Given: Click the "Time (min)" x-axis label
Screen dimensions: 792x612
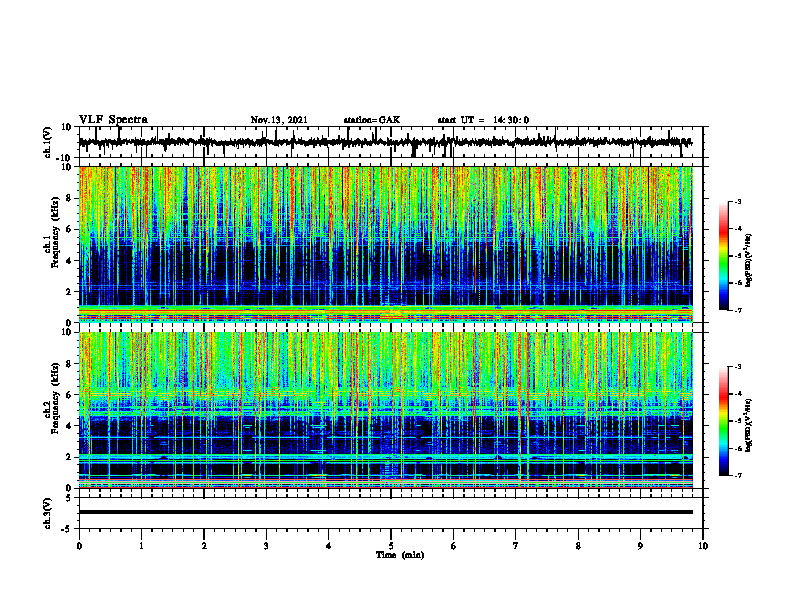Looking at the screenshot, I should [400, 555].
